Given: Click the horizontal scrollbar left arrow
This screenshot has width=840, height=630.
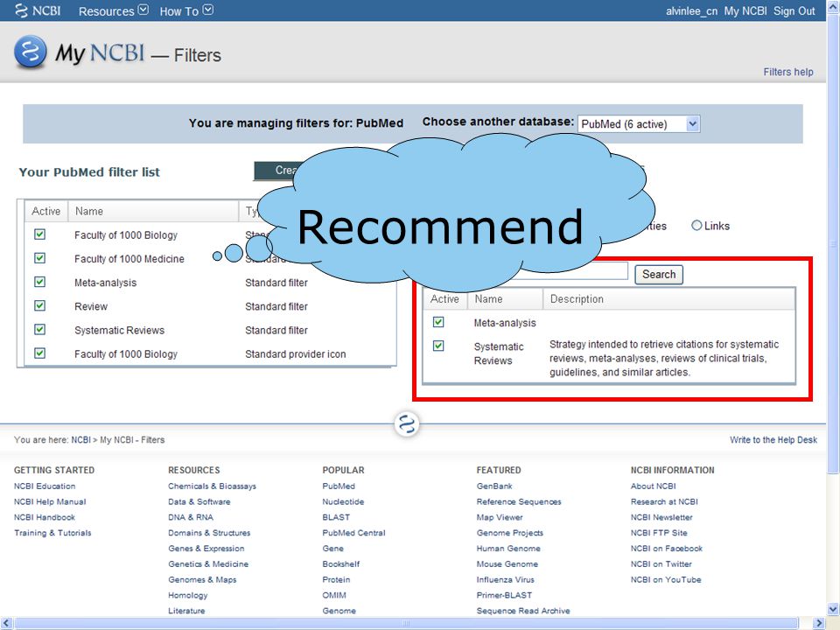Looking at the screenshot, I should (x=6, y=623).
